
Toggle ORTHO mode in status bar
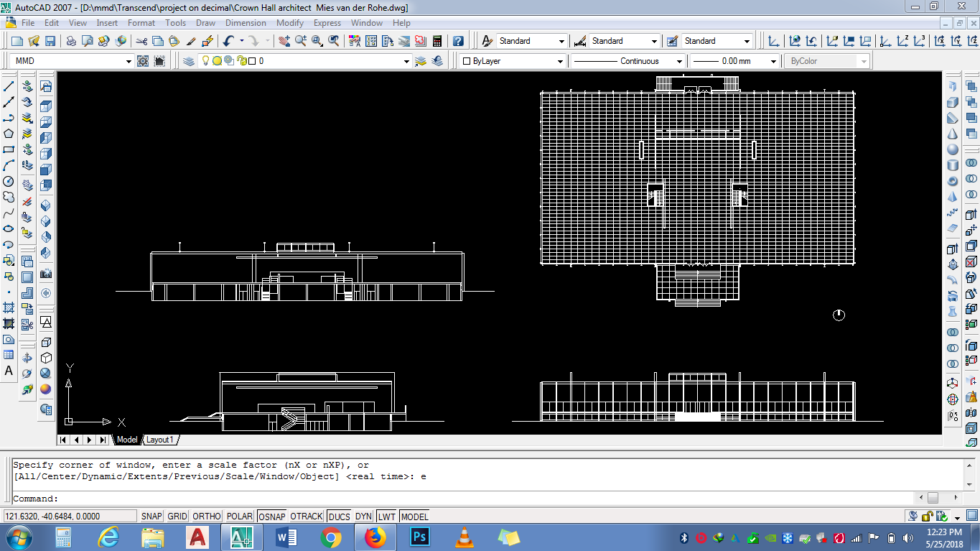click(207, 517)
